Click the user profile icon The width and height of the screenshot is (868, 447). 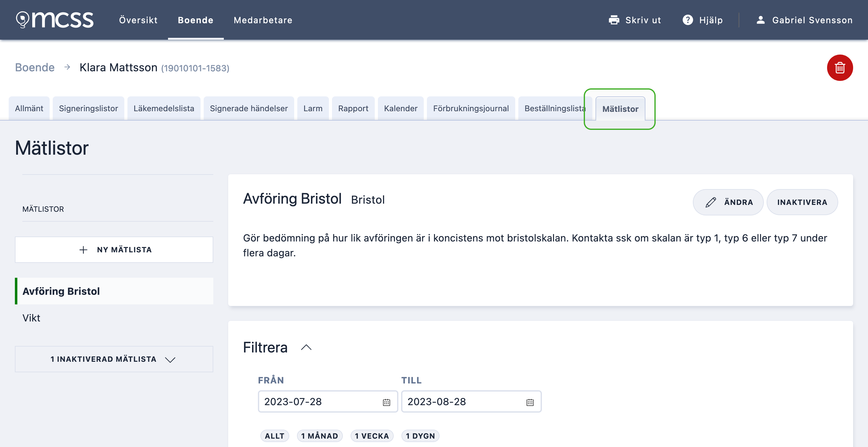760,20
